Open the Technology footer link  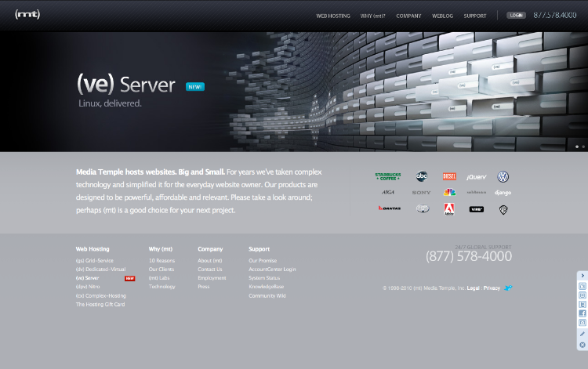tap(162, 287)
